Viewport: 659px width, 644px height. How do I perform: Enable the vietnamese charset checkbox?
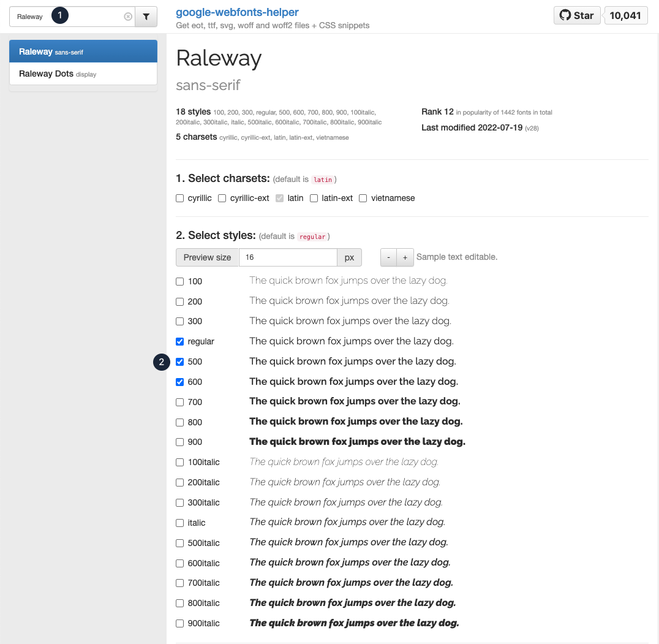pyautogui.click(x=363, y=199)
